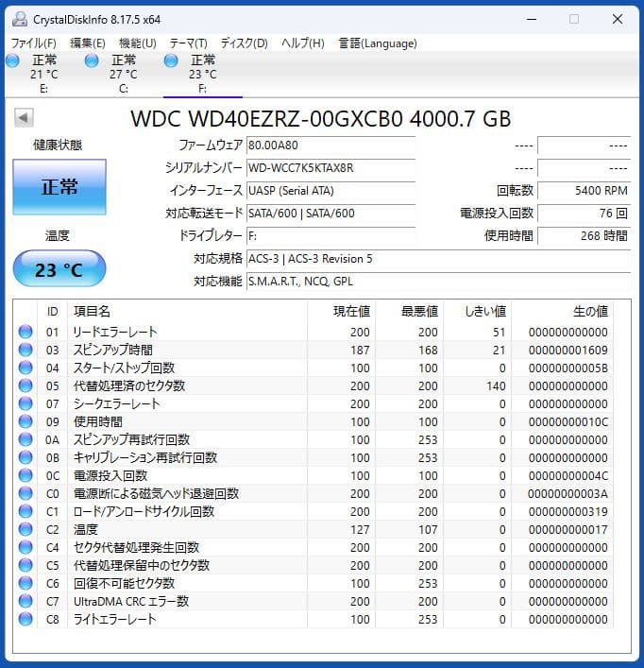The image size is (644, 668).
Task: Select the スピンアップ時間 row text
Action: 112,350
